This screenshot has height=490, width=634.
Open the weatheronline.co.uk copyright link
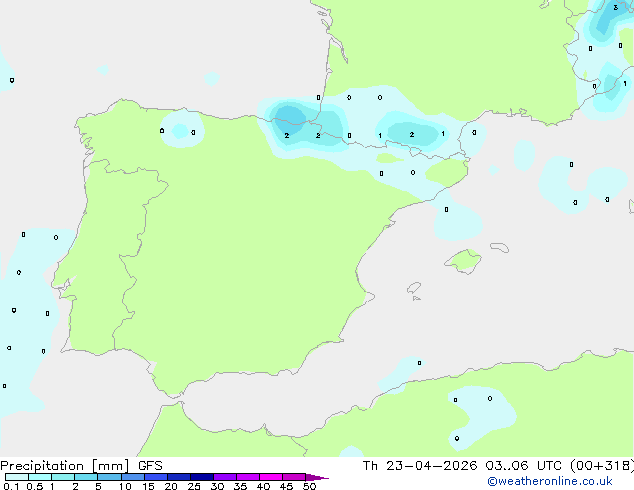click(550, 481)
